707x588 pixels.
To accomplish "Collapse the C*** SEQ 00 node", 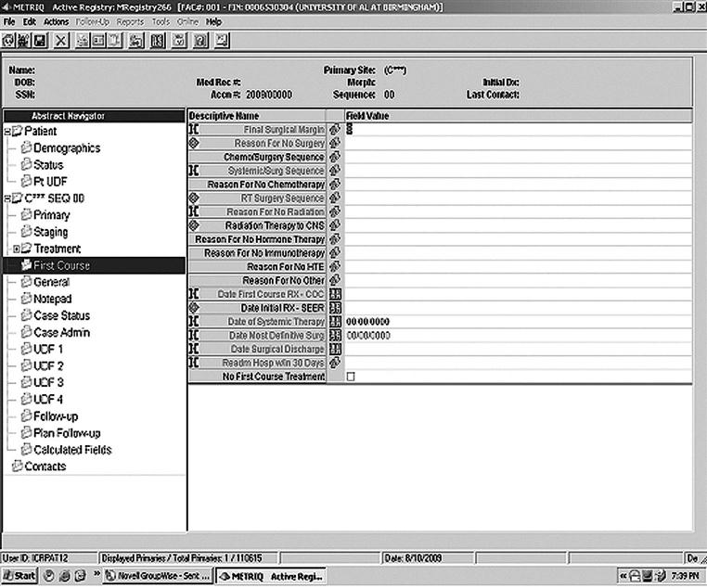I will (7, 198).
